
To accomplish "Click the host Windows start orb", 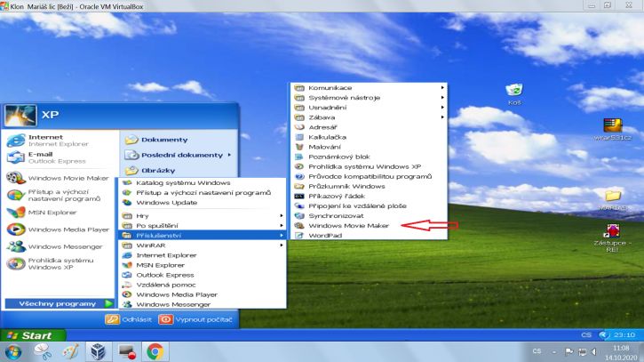I will pos(13,352).
